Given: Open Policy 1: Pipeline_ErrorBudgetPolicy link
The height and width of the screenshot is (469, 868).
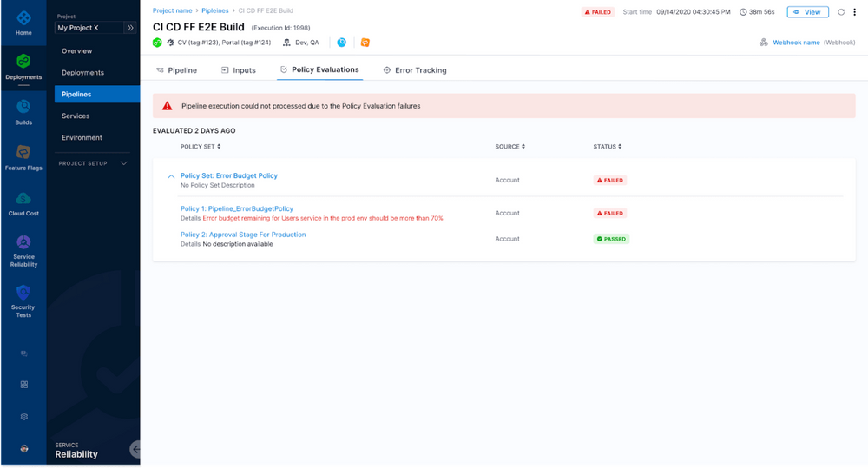Looking at the screenshot, I should (236, 208).
